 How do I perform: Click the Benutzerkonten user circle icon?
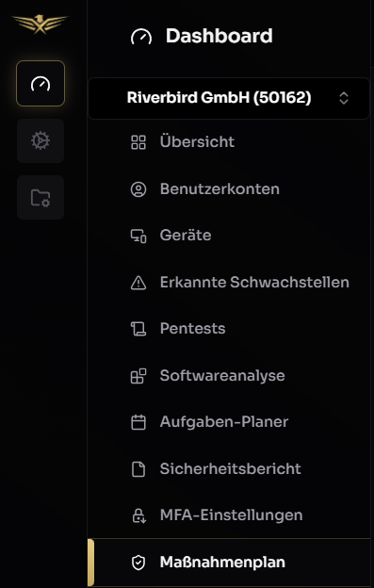tap(138, 189)
